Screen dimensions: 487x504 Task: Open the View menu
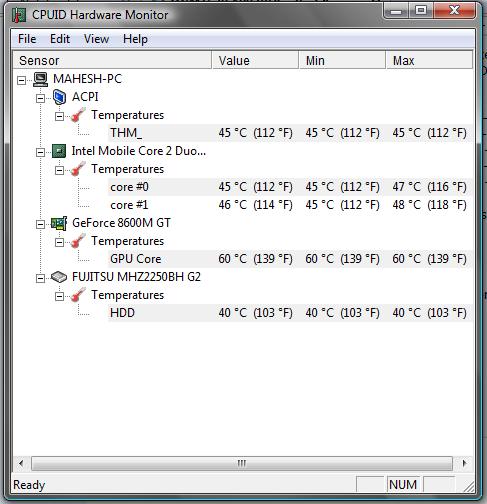[x=96, y=39]
